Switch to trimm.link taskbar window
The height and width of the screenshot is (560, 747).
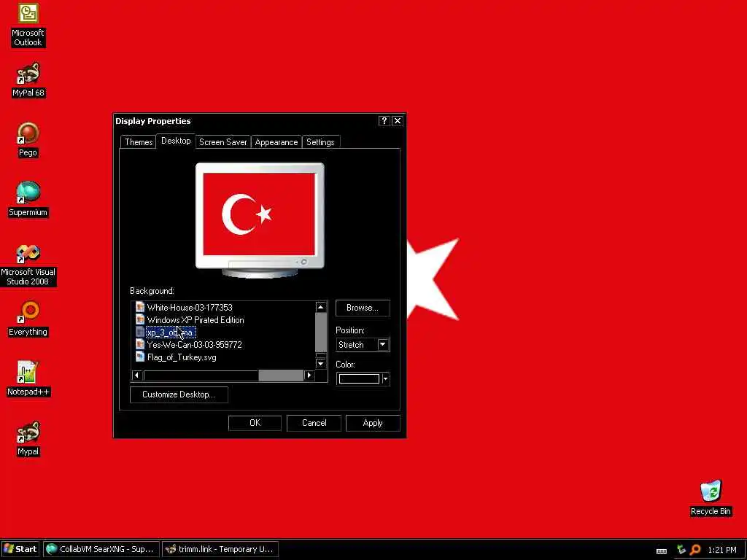[x=220, y=549]
